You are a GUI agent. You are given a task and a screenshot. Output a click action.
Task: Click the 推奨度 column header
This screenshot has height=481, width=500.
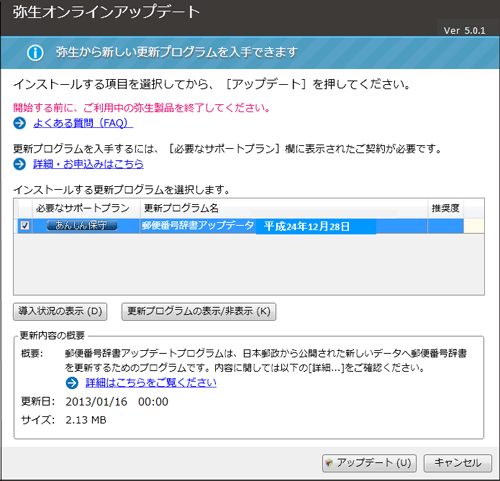click(x=445, y=208)
